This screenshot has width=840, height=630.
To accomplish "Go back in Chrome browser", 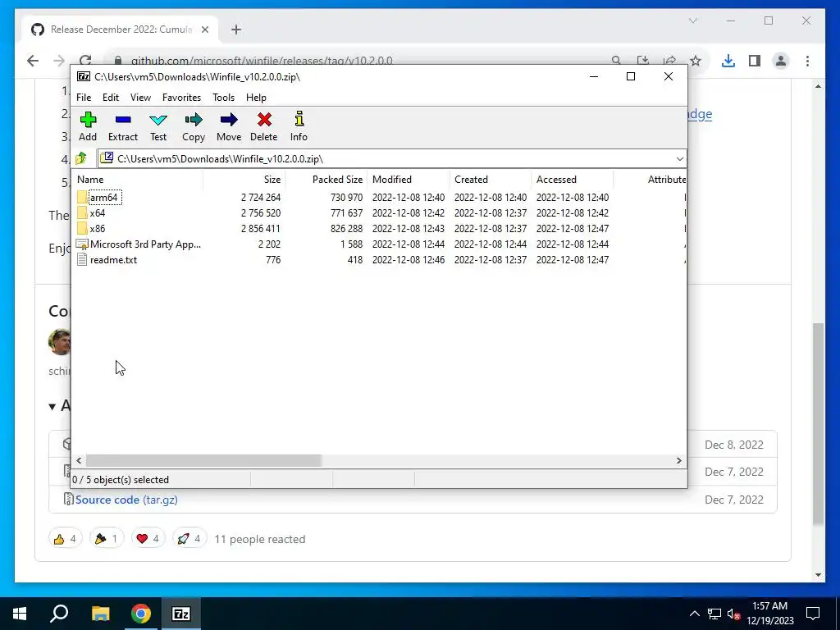I will 33,61.
